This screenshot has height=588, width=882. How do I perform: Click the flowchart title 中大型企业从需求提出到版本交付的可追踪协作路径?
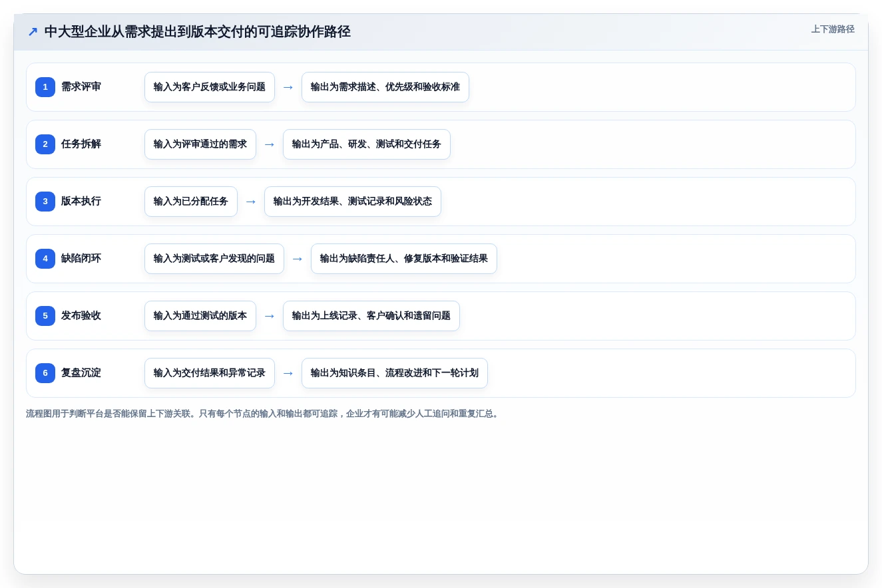point(197,31)
